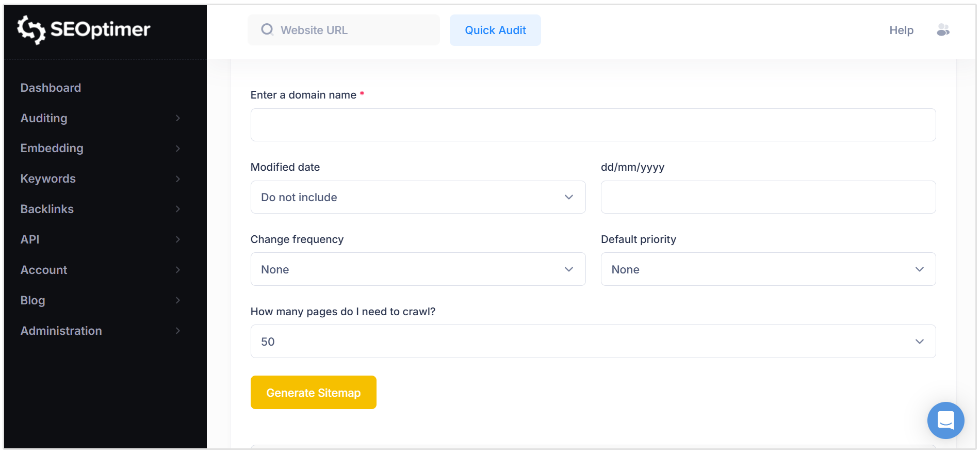The width and height of the screenshot is (980, 454).
Task: Click the SEOptimer logo
Action: click(x=84, y=30)
